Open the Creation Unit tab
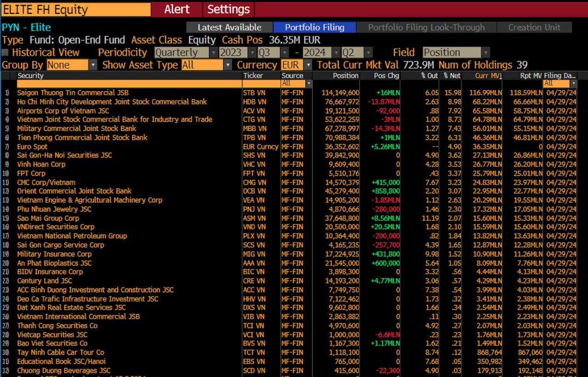588x377 pixels. [x=534, y=27]
